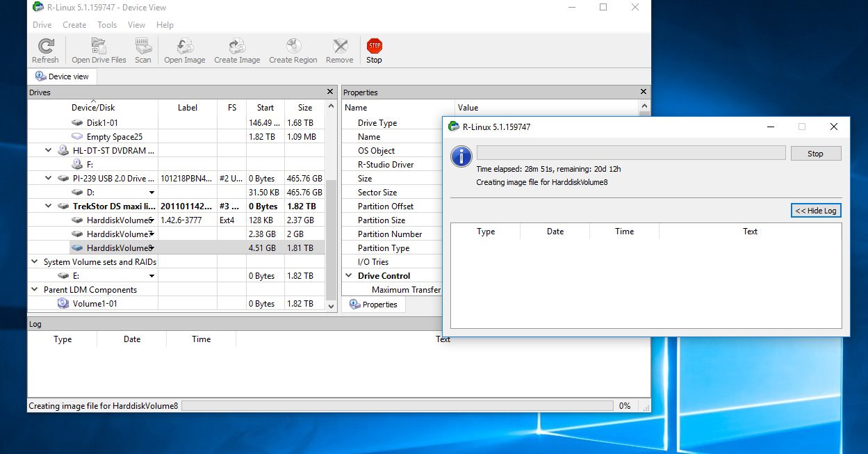Close the Drives panel with X
Viewport: 868px width, 454px height.
point(330,92)
